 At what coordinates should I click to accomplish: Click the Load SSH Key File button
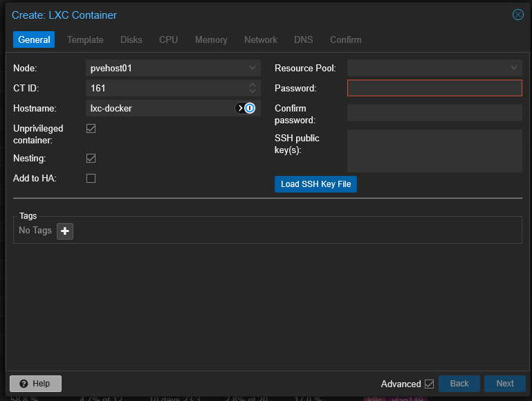point(315,184)
